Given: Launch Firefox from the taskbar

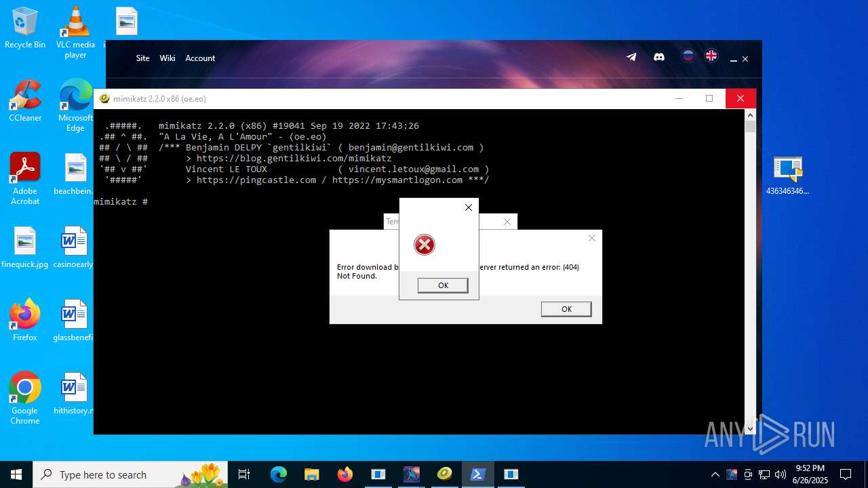Looking at the screenshot, I should (345, 474).
